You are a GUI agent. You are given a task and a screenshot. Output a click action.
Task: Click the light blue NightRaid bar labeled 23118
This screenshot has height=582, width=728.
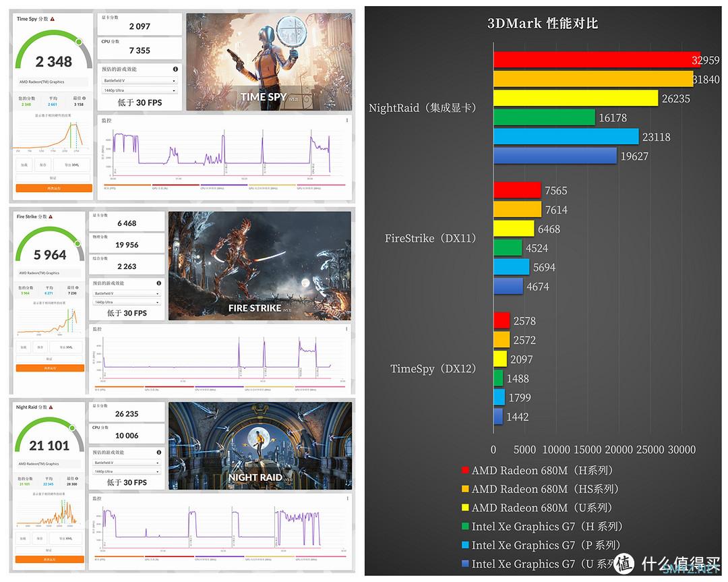tap(566, 136)
